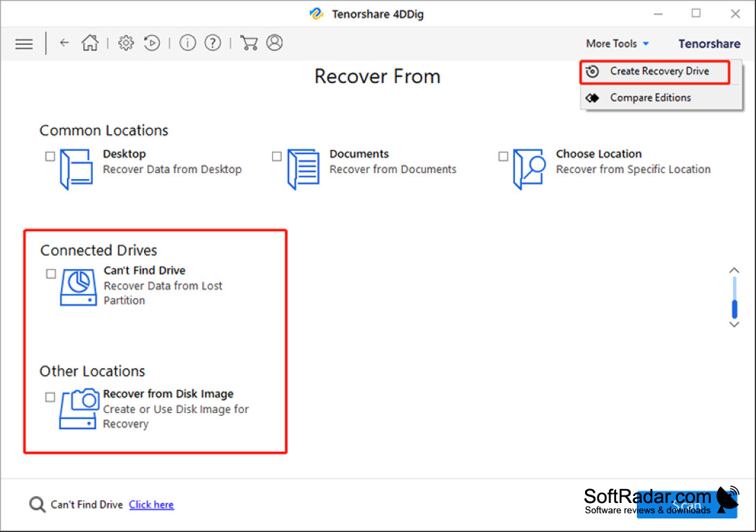The image size is (756, 532).
Task: Maximize the 4DDig window
Action: point(696,14)
